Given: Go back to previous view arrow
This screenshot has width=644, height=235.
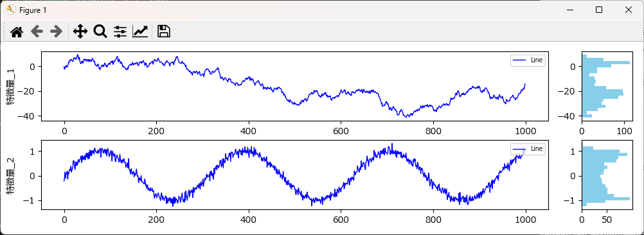Looking at the screenshot, I should [37, 31].
